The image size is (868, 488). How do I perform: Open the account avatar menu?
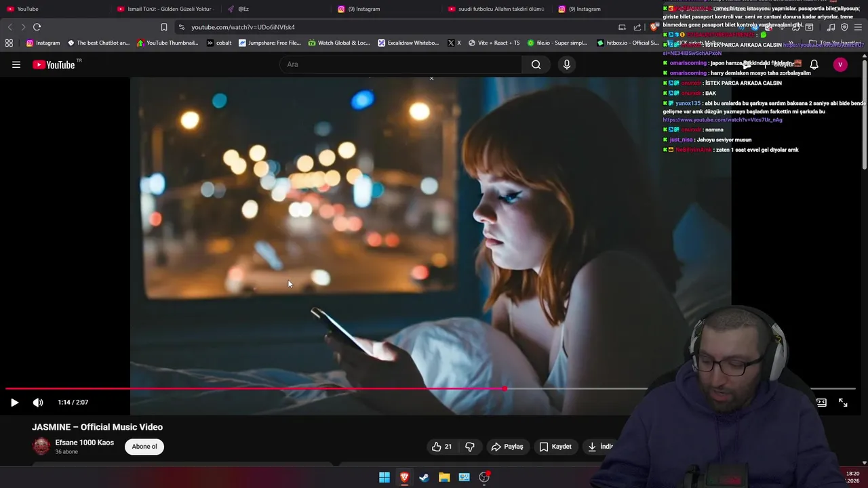pos(840,64)
